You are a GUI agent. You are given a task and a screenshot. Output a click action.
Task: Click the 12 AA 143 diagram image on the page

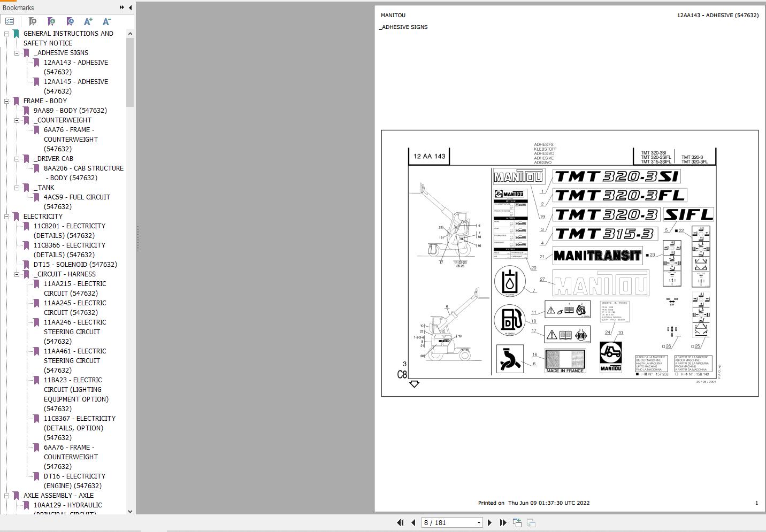(570, 263)
